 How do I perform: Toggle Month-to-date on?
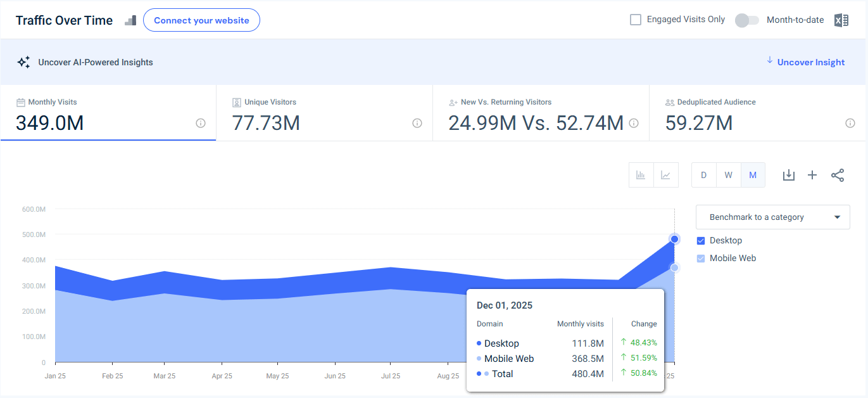tap(746, 20)
